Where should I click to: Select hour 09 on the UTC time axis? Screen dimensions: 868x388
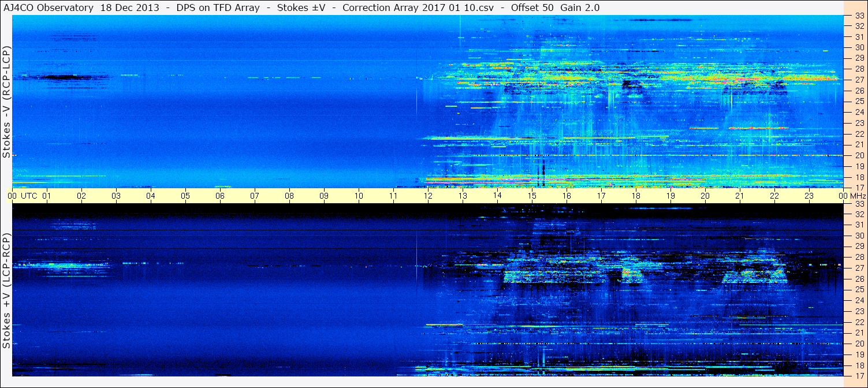click(324, 196)
